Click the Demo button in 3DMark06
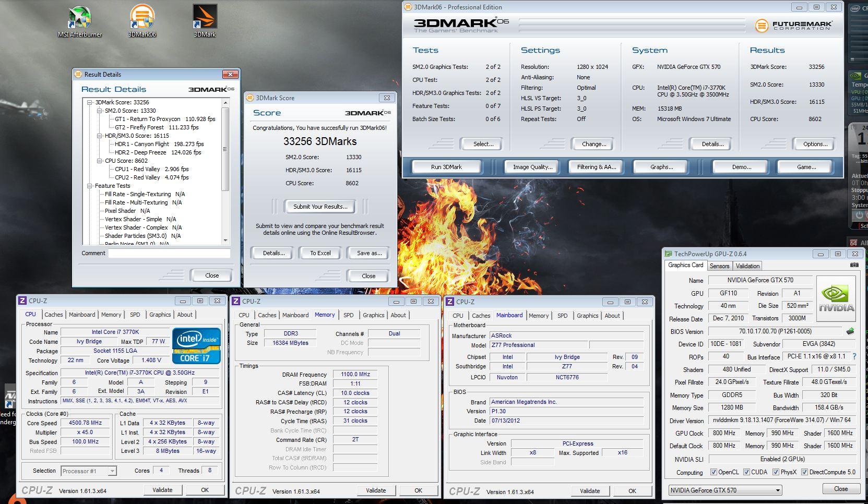 pyautogui.click(x=741, y=167)
